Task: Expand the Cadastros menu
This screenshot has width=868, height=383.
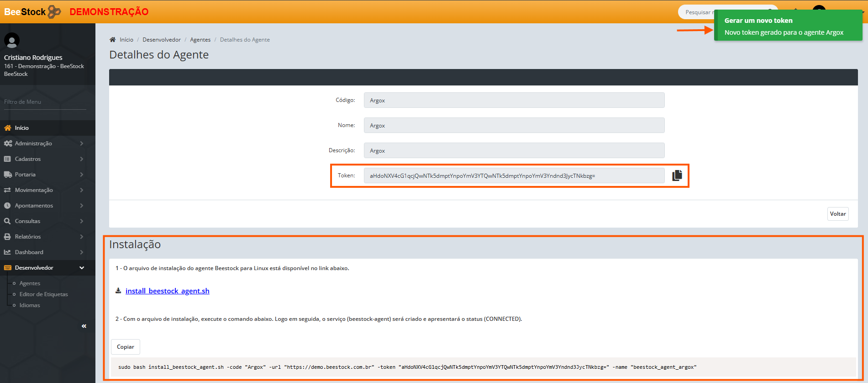Action: pos(28,159)
